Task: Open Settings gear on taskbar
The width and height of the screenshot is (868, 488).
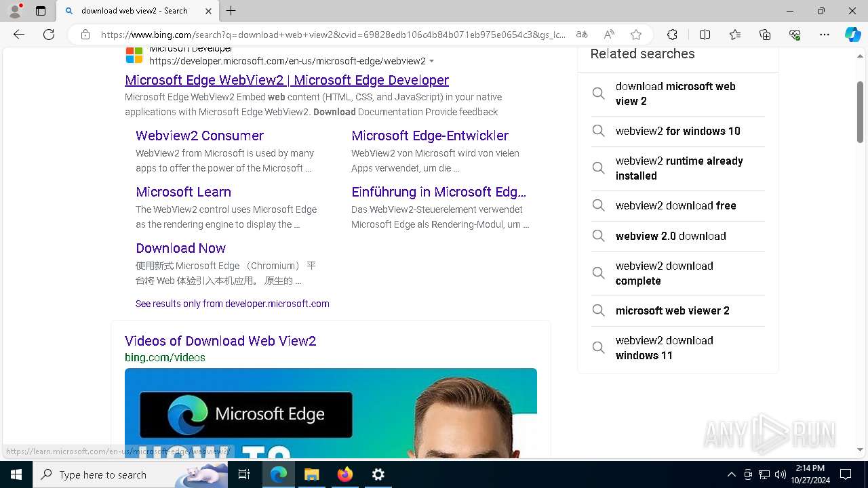Action: [x=378, y=474]
